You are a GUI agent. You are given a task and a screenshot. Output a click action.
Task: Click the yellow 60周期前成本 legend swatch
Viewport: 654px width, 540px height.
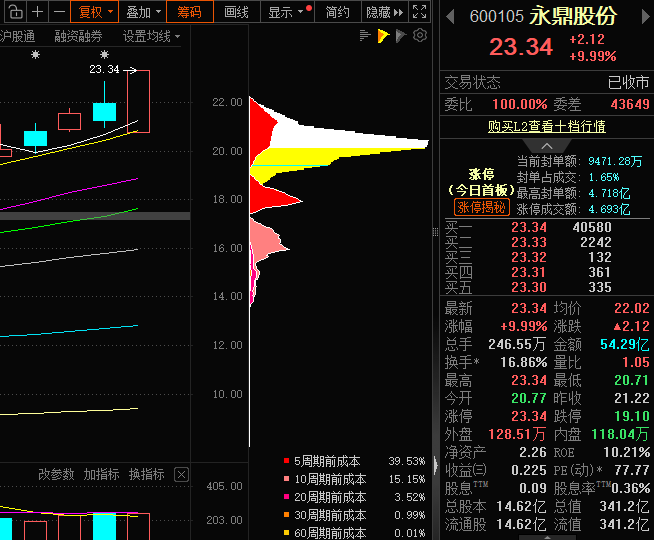(x=286, y=532)
